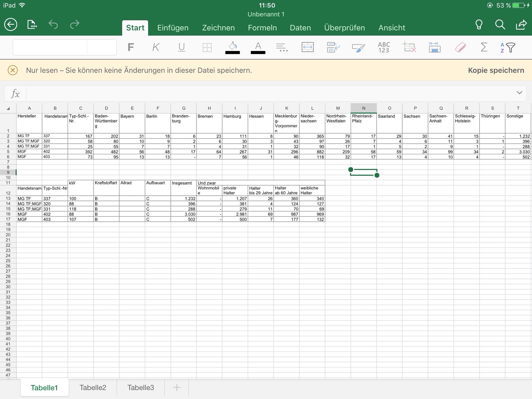The height and width of the screenshot is (399, 532).
Task: Click the undo arrow
Action: pos(53,25)
